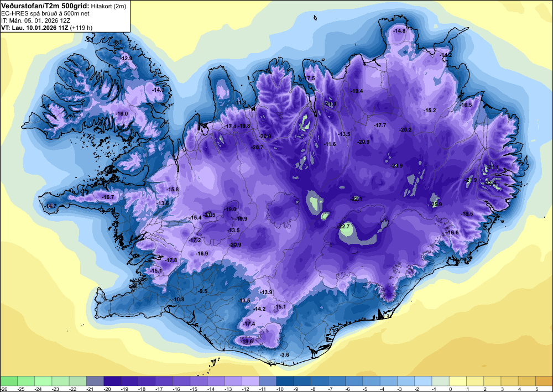The image size is (553, 392).
Task: Select the blue legend swatch labeled -6
Action: 354,381
